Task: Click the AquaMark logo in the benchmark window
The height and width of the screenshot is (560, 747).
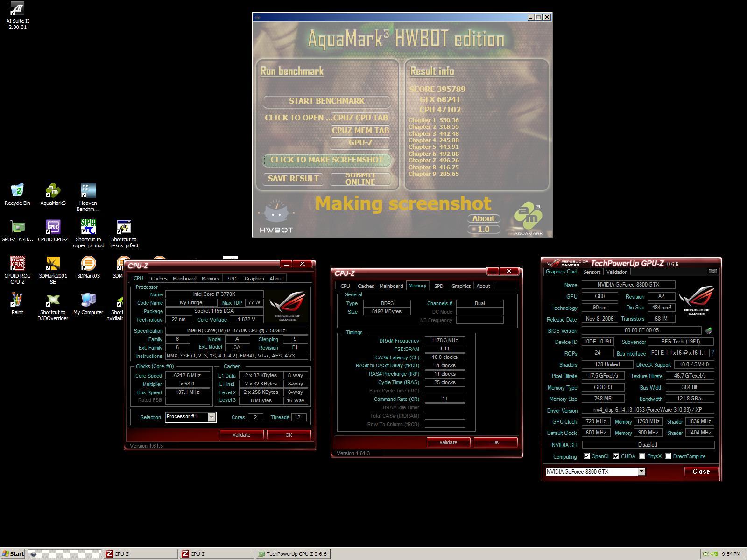Action: [x=529, y=218]
